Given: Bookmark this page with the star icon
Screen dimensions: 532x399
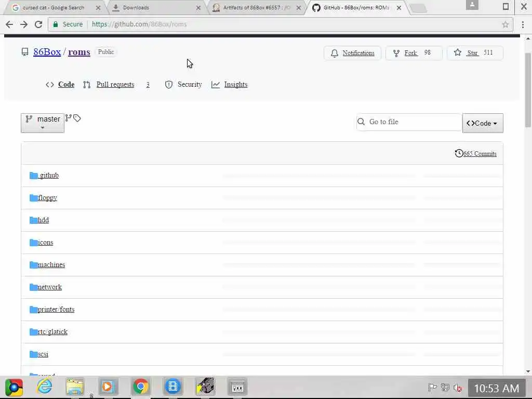Looking at the screenshot, I should tap(505, 24).
